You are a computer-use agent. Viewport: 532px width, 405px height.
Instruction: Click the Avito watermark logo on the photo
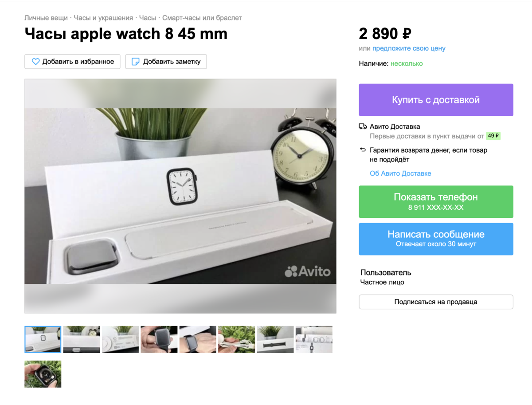[x=308, y=271]
